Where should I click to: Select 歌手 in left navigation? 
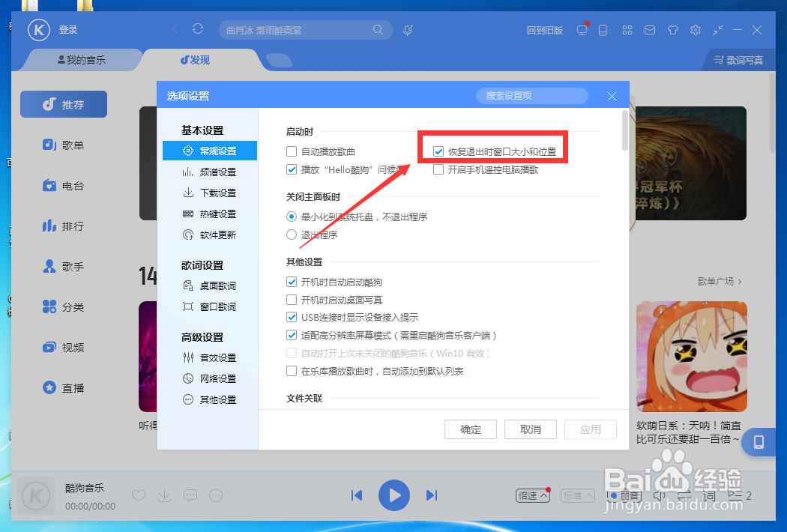(64, 267)
